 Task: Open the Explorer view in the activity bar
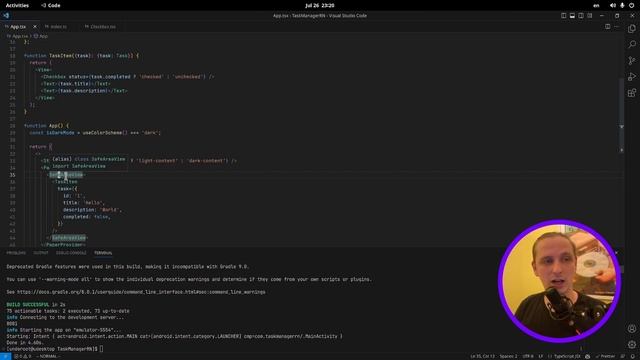[x=632, y=29]
